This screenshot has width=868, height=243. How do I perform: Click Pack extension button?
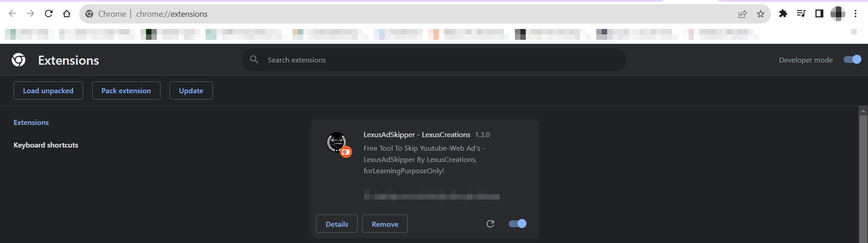tap(126, 91)
